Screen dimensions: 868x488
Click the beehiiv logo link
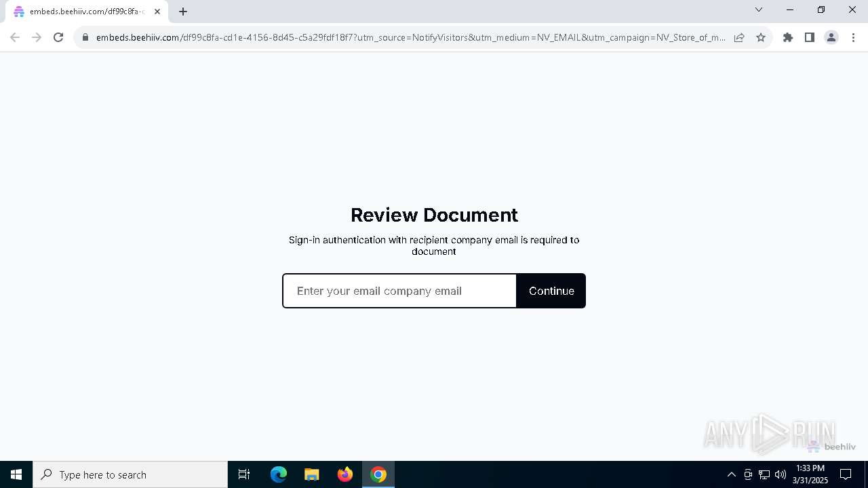[832, 447]
